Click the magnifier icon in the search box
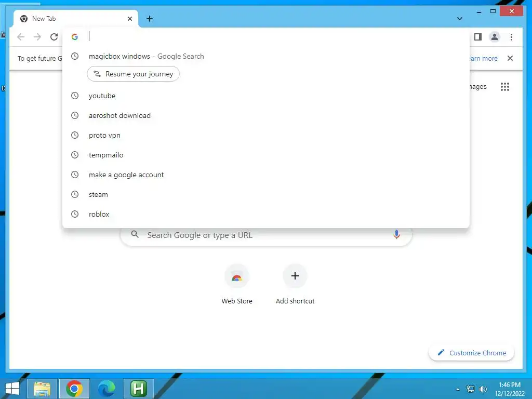 coord(135,234)
